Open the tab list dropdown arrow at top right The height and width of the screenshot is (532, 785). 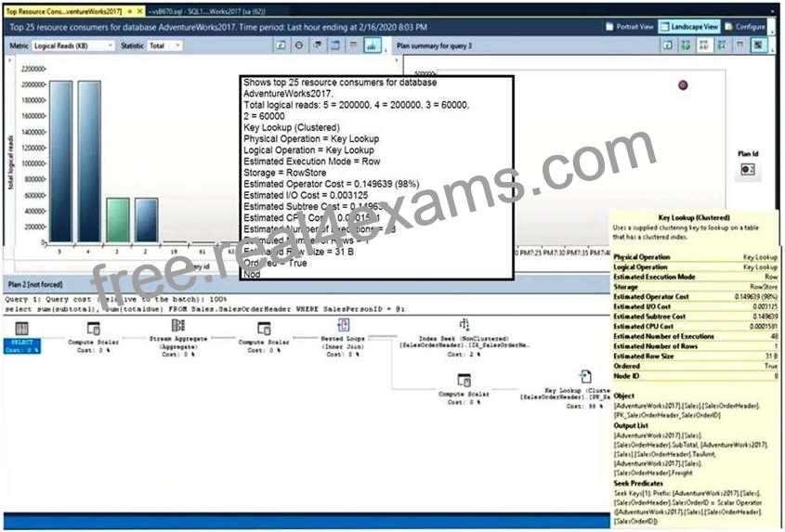click(x=775, y=10)
